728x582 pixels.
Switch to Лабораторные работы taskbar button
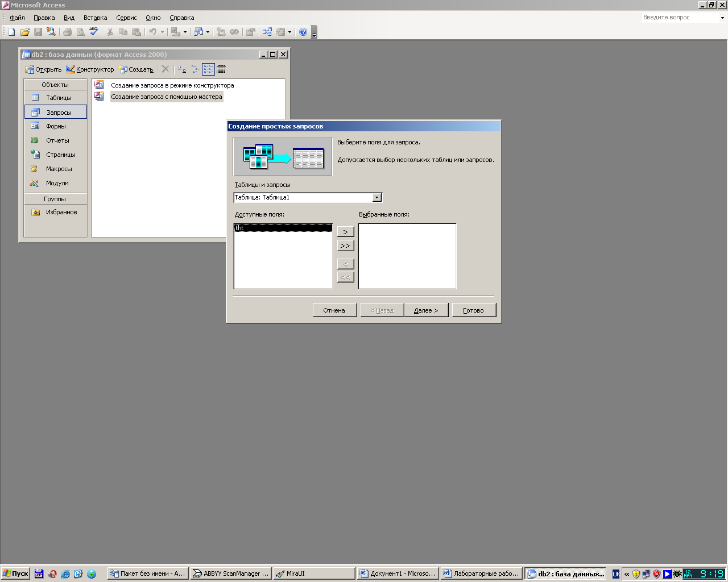click(x=481, y=574)
